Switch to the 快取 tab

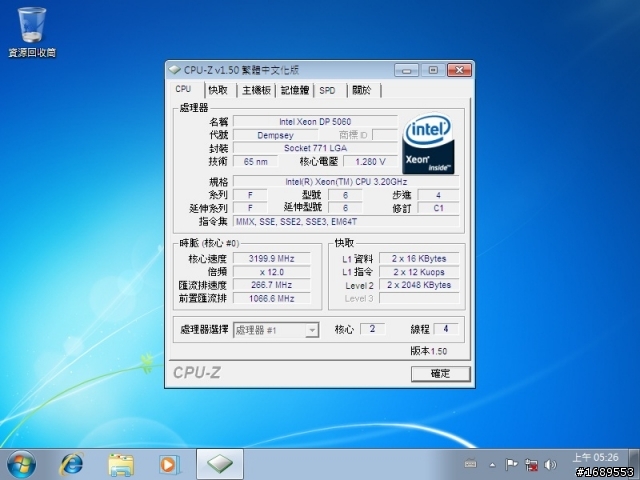218,90
